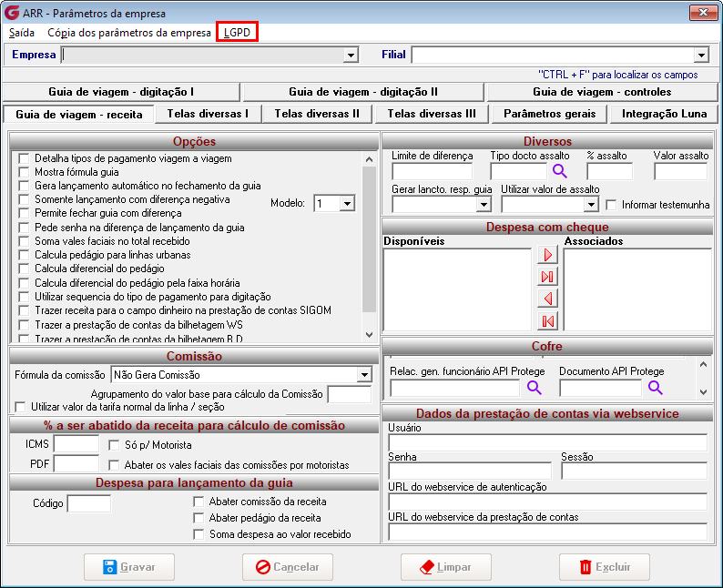The width and height of the screenshot is (723, 588).
Task: Check Soma vales faciais no total recebido
Action: 24,241
